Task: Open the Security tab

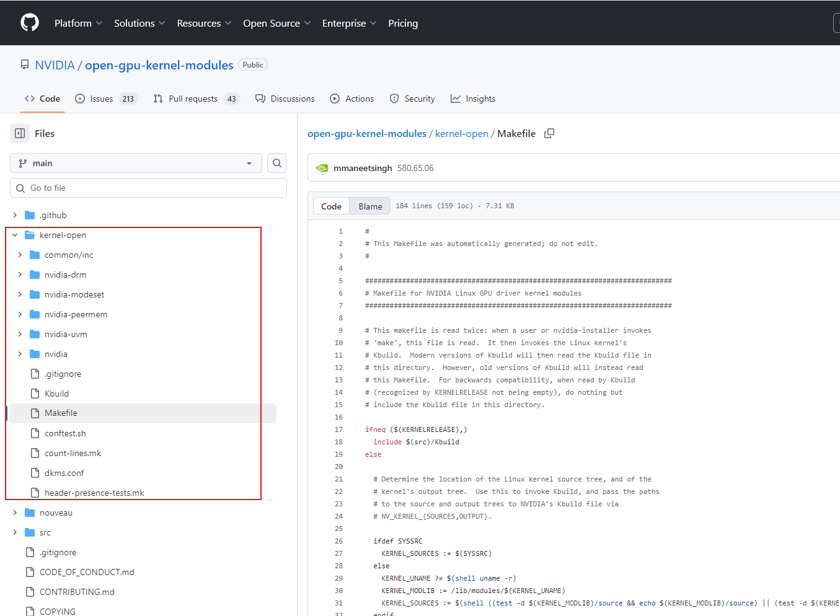Action: point(412,99)
